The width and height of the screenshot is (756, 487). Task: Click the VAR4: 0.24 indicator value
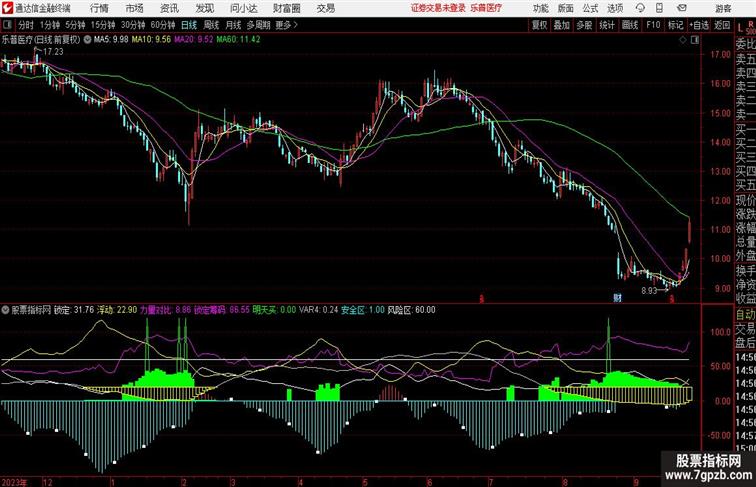pyautogui.click(x=318, y=310)
